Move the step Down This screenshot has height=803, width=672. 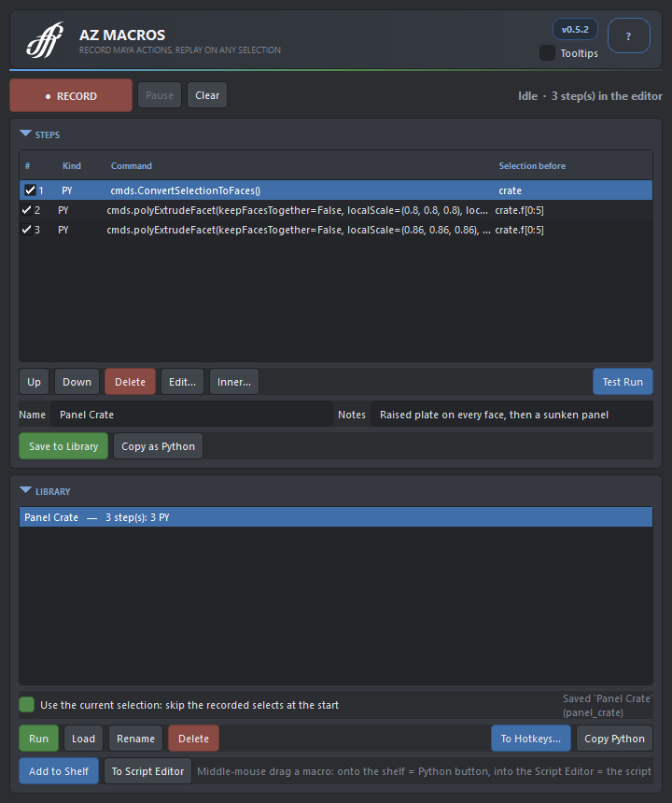(x=77, y=382)
